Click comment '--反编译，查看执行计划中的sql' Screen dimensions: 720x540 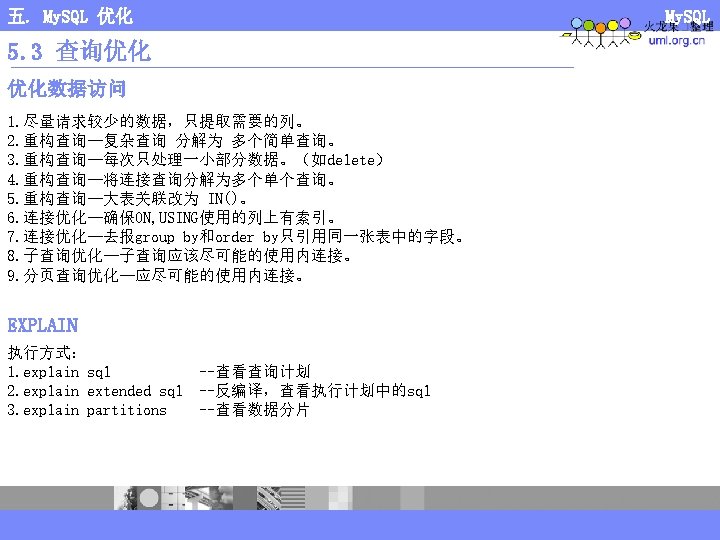click(x=315, y=391)
